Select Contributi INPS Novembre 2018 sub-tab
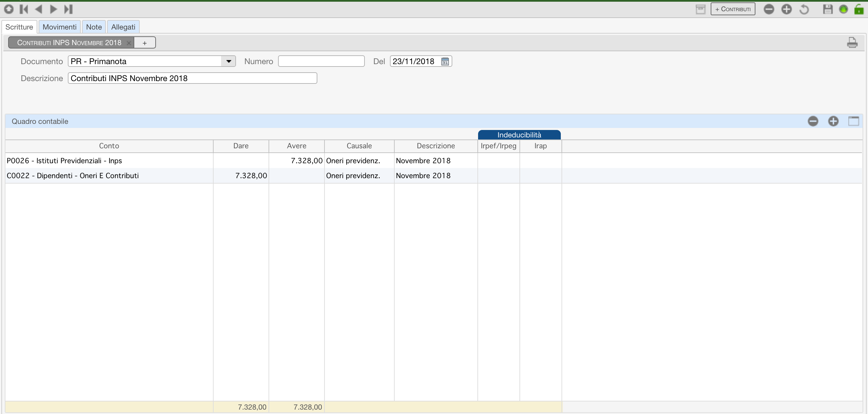The width and height of the screenshot is (868, 414). (69, 43)
